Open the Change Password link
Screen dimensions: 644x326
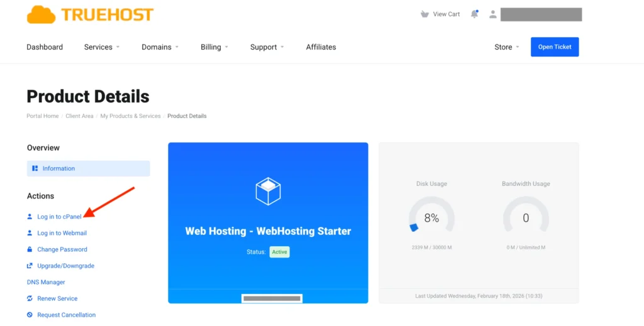point(62,249)
